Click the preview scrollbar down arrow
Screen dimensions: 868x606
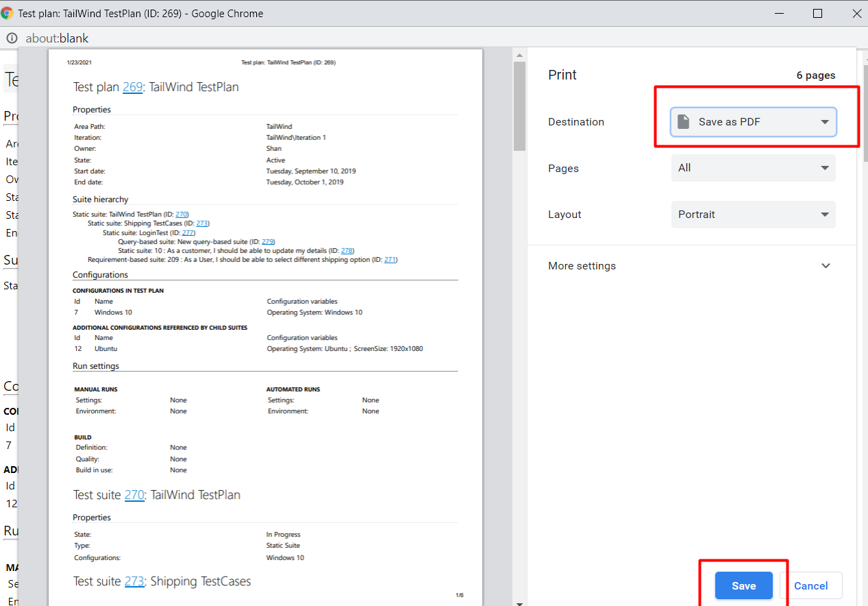[x=519, y=603]
